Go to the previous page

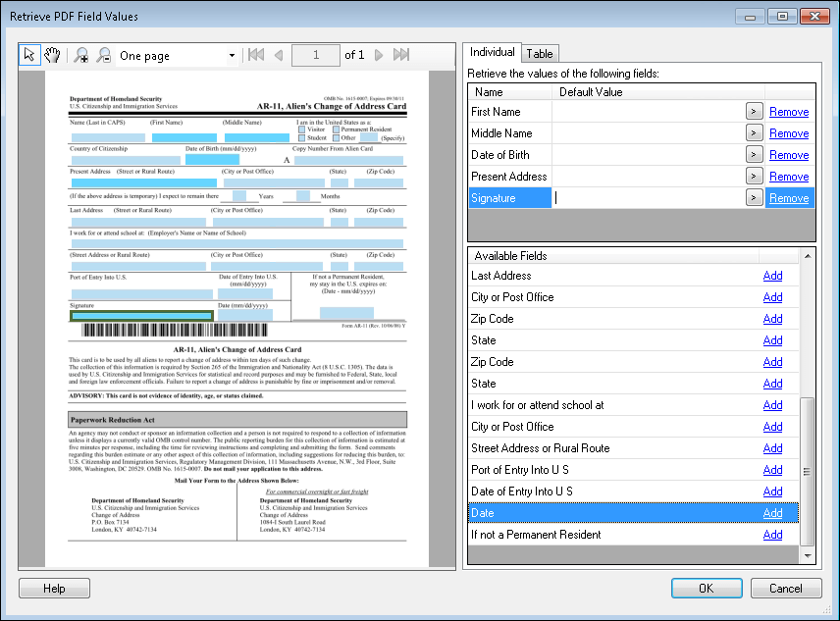(x=279, y=55)
